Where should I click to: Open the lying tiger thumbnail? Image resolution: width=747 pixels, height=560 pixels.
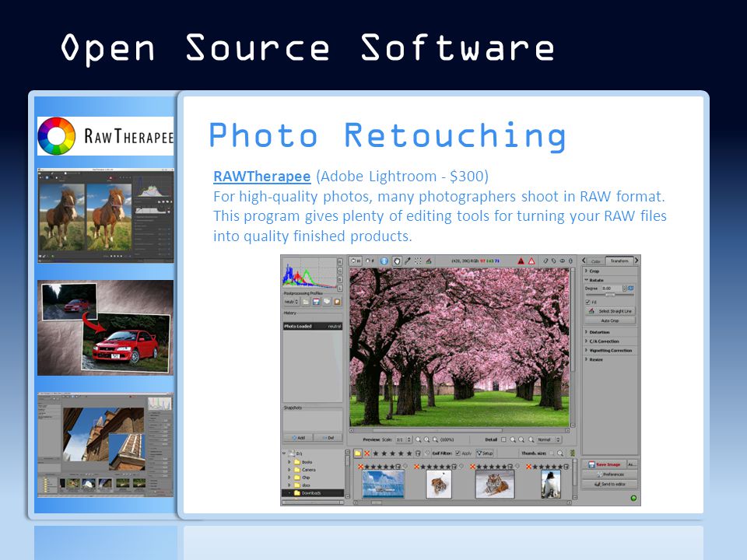[x=495, y=484]
